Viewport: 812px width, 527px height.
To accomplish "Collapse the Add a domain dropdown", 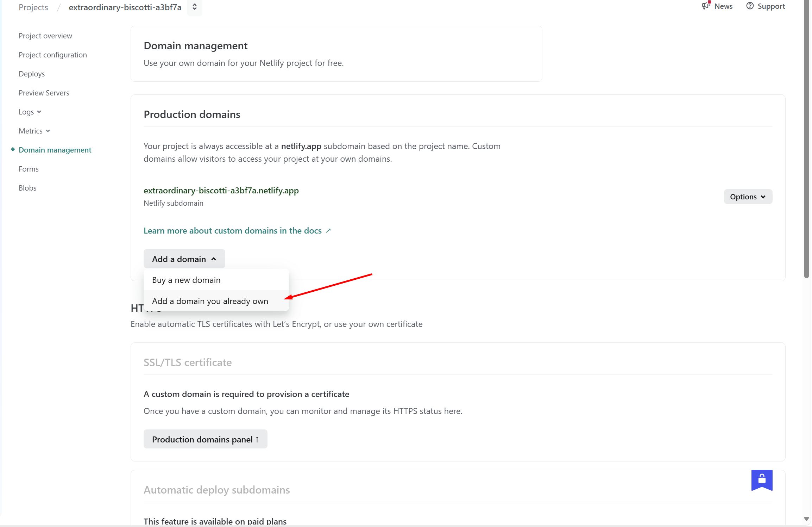I will 184,259.
